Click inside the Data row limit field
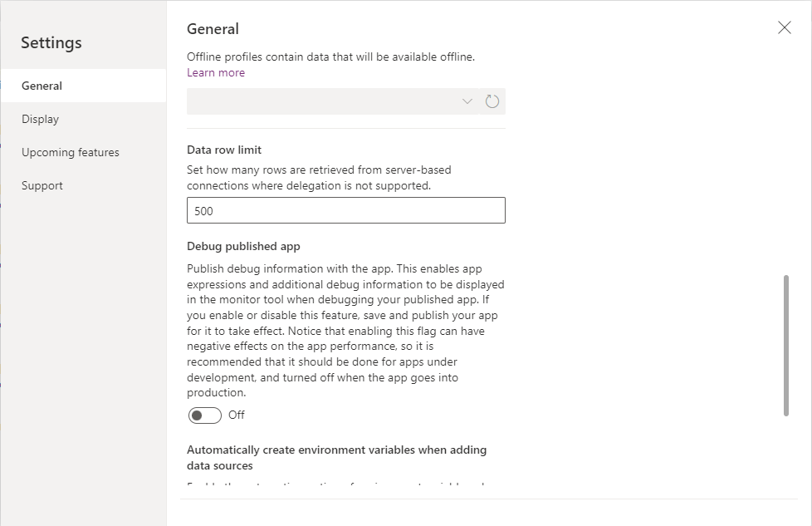The image size is (812, 526). coord(346,210)
